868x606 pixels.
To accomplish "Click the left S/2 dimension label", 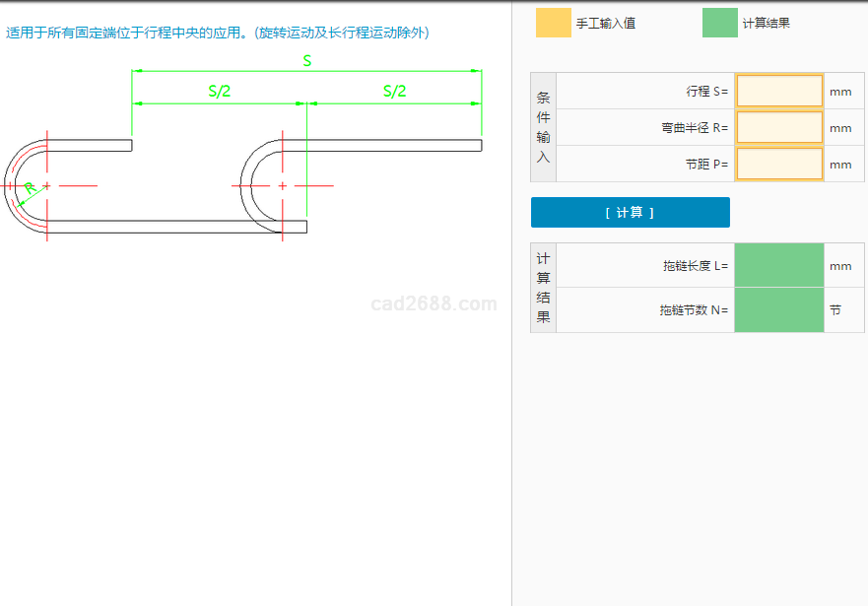I will [x=219, y=92].
